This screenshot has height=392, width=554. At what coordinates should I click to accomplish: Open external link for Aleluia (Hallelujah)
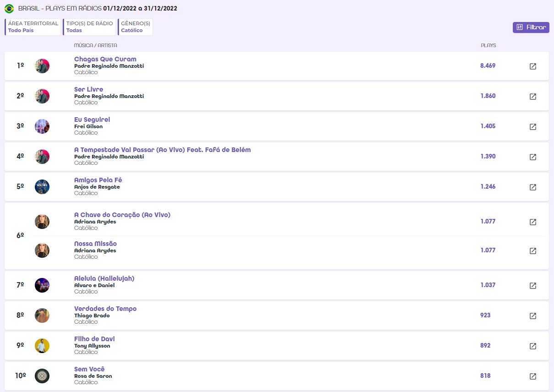pos(533,286)
